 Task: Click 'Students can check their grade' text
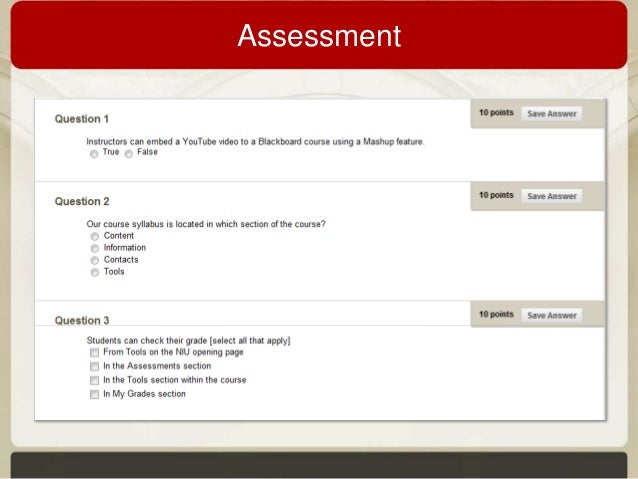pyautogui.click(x=188, y=340)
